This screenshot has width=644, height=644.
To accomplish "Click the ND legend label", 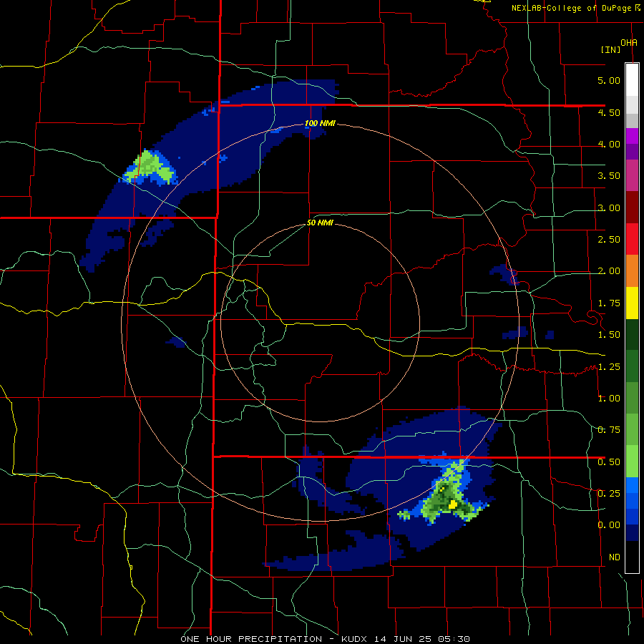I will click(615, 557).
